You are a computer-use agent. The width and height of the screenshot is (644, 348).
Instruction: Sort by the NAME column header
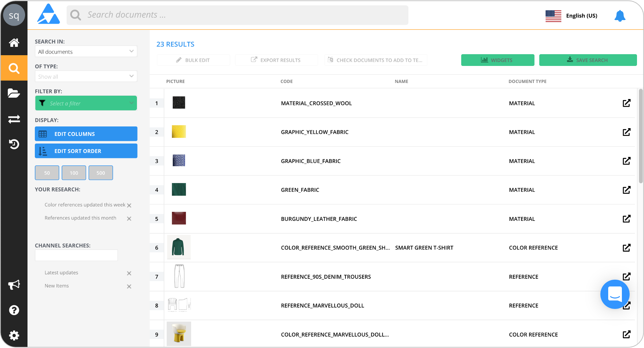pos(401,81)
